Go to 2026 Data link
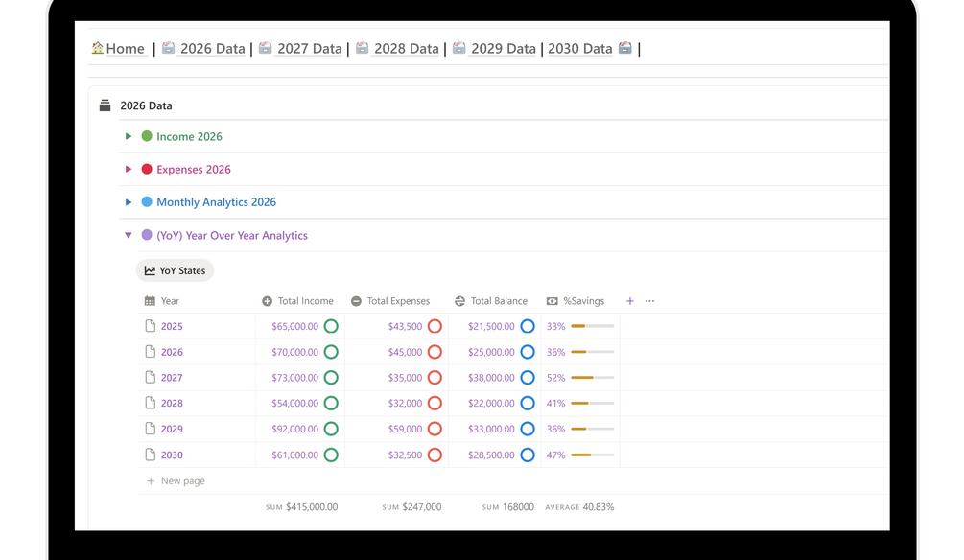Image resolution: width=964 pixels, height=560 pixels. 212,49
